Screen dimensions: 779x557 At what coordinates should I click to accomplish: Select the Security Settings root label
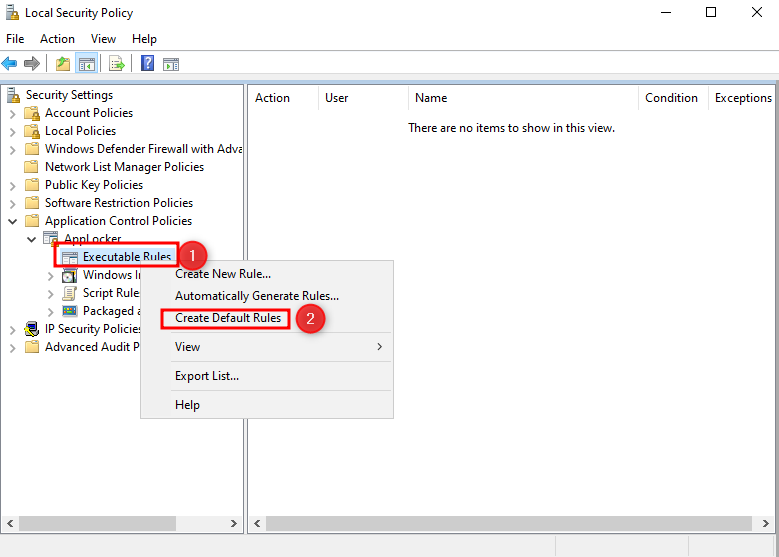pyautogui.click(x=69, y=94)
